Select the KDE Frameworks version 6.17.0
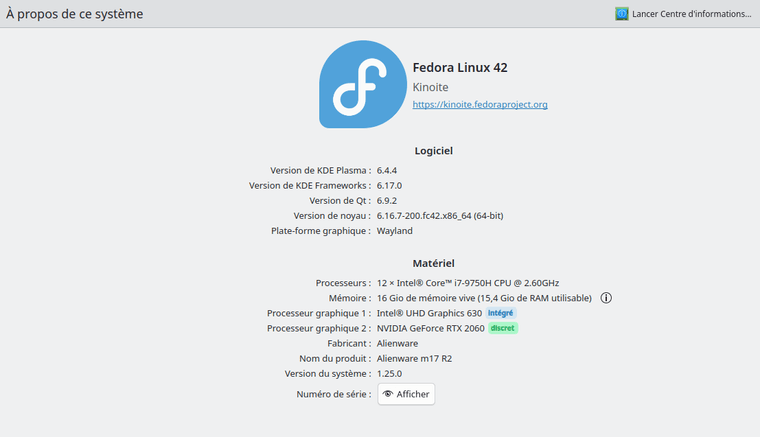 click(389, 186)
